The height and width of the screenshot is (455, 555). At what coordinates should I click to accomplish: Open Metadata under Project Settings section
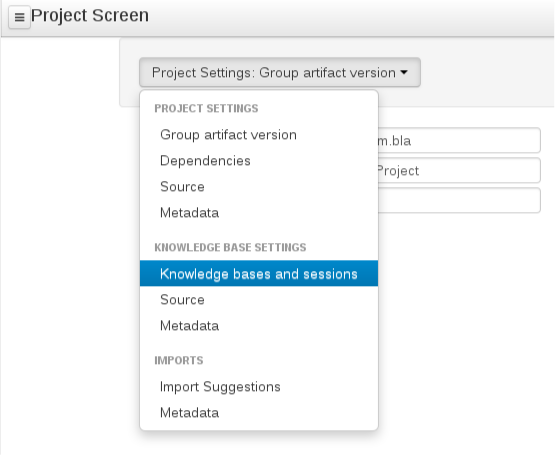259,213
